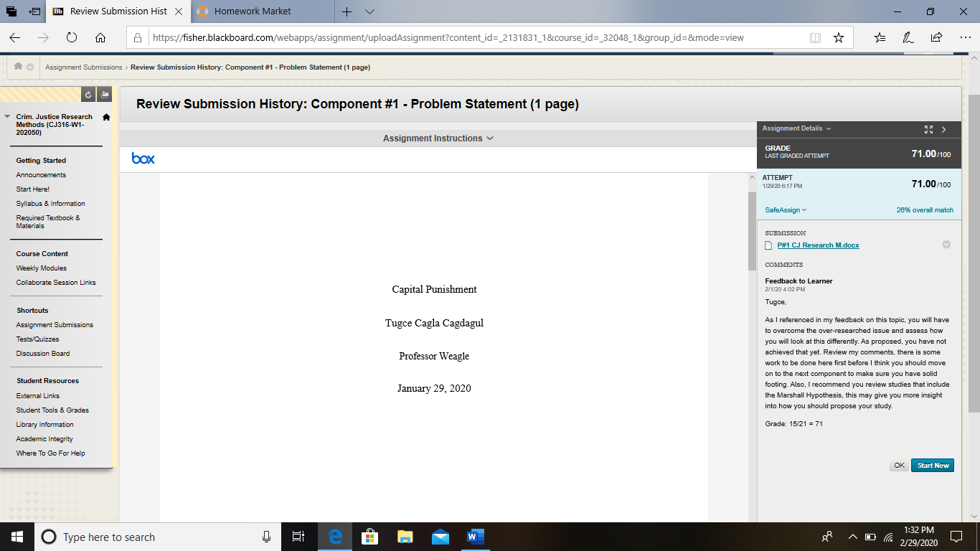Expand the grading panel to fullscreen

click(x=928, y=129)
